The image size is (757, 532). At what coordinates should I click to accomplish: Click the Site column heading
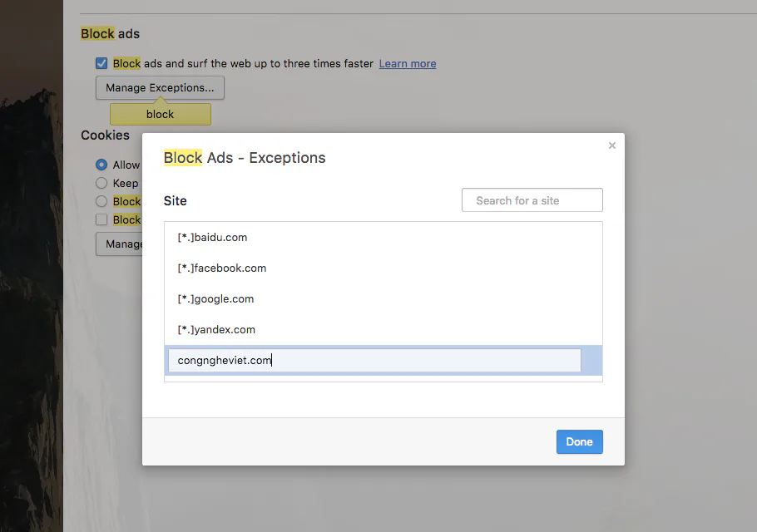click(x=176, y=200)
